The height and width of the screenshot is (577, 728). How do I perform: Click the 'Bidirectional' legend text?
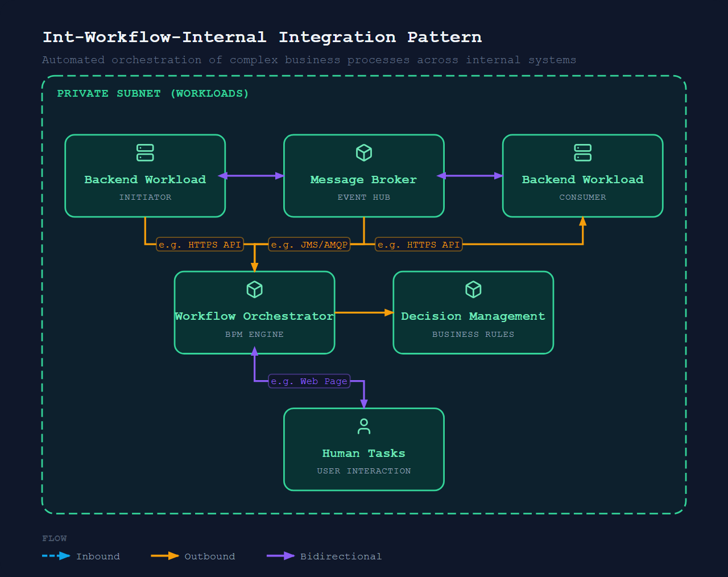point(341,557)
